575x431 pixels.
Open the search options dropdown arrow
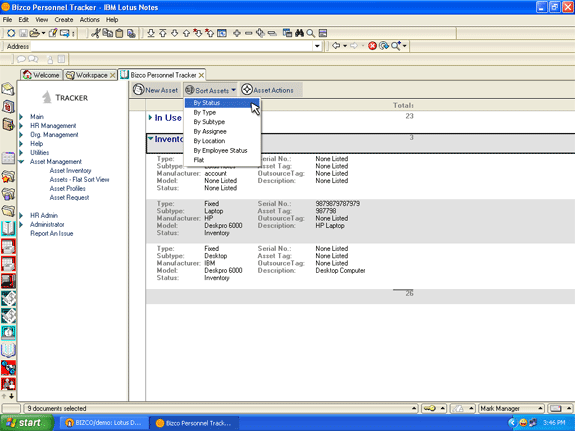click(405, 46)
